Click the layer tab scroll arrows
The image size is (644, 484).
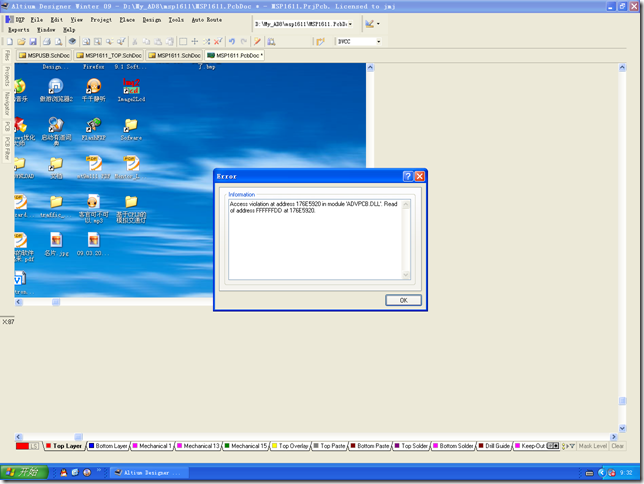pyautogui.click(x=553, y=446)
